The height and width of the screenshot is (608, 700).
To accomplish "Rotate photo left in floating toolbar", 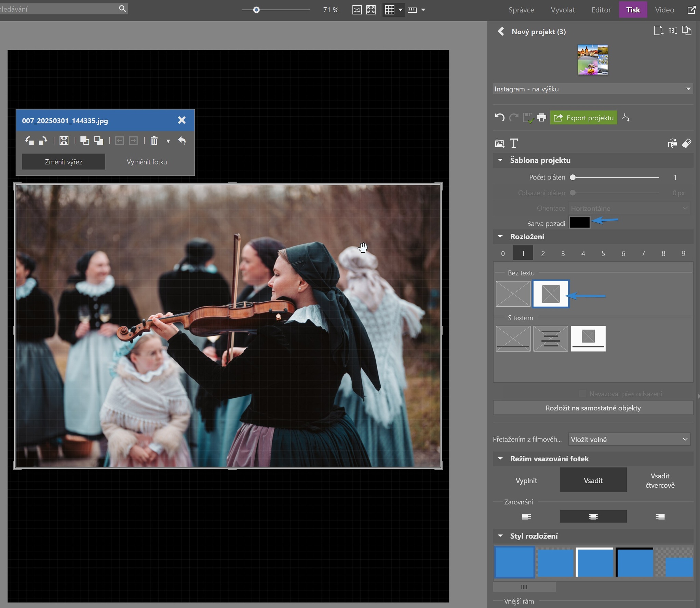I will point(29,141).
